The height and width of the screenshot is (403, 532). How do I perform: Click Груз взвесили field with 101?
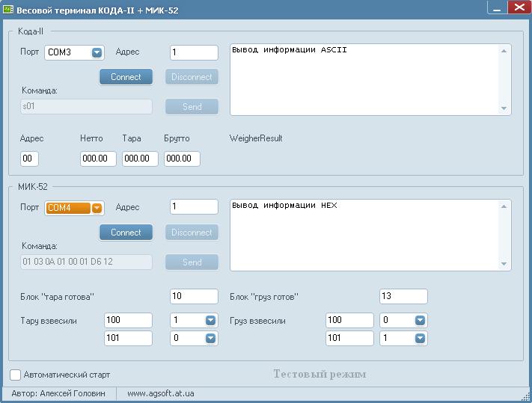click(349, 338)
